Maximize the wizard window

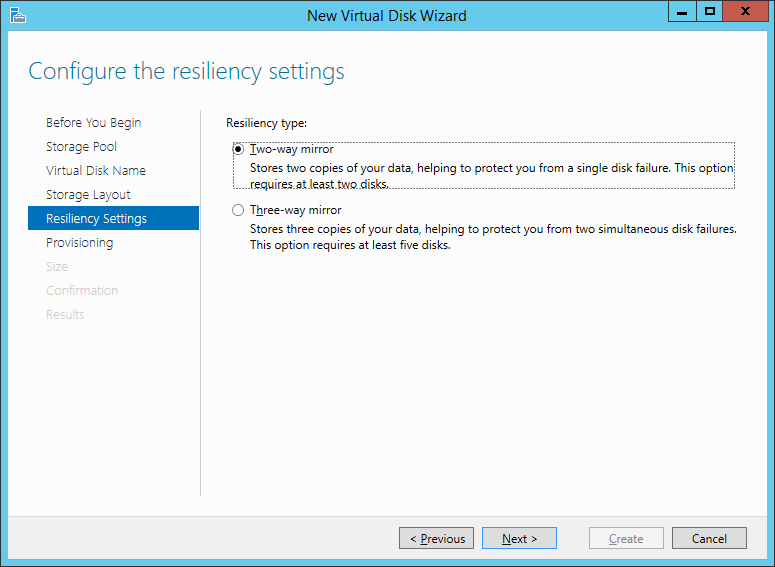click(710, 11)
